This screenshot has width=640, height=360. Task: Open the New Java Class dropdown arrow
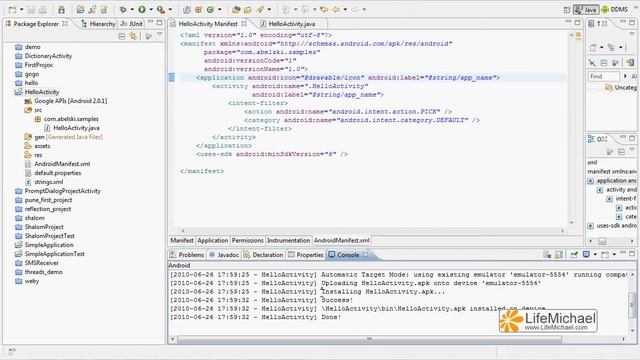point(220,9)
